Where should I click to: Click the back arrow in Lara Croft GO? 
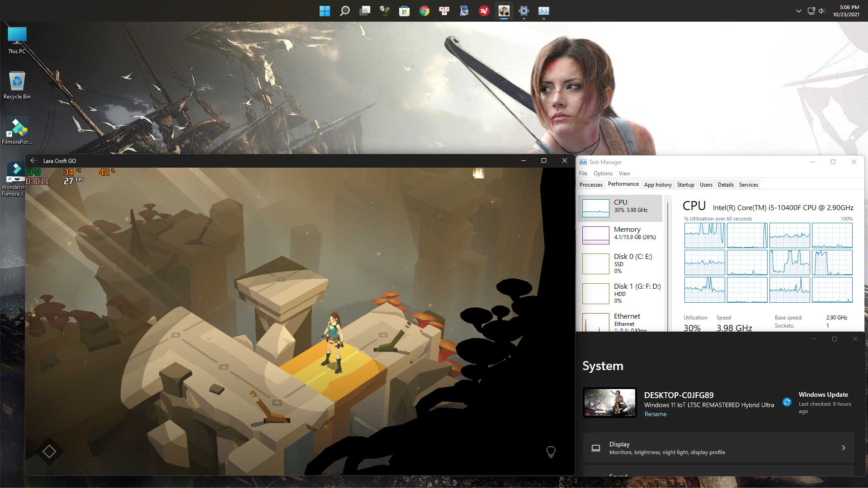tap(33, 160)
